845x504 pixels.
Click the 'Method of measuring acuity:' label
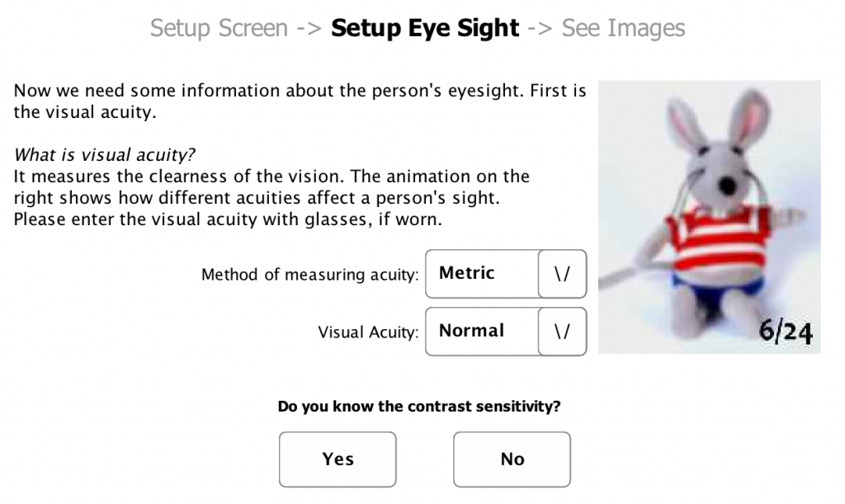(x=310, y=275)
